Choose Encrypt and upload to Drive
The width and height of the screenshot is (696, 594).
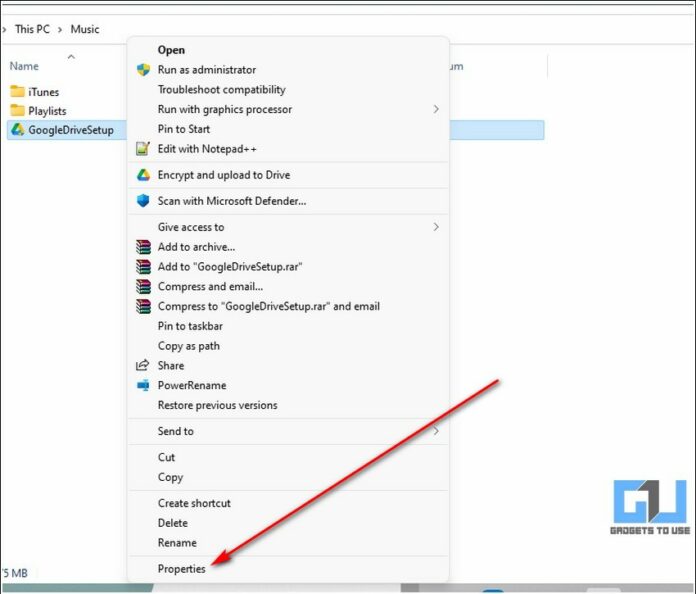224,175
